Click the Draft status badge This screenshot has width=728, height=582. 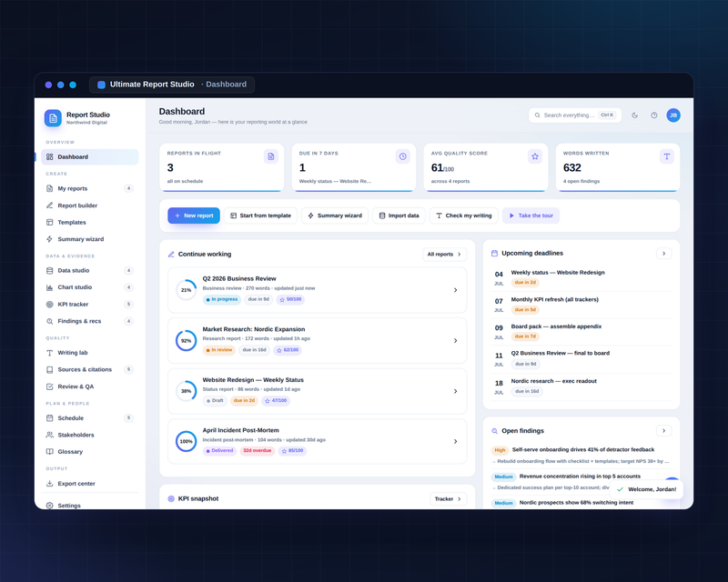coord(215,400)
